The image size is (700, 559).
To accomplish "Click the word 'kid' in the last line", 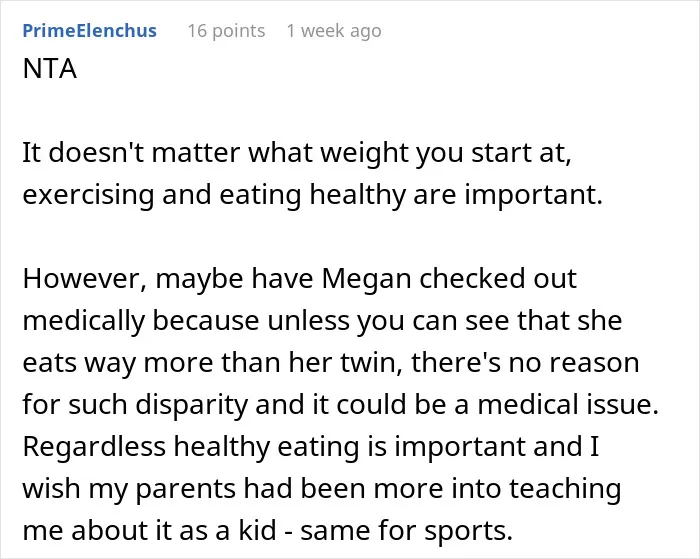I will 257,530.
